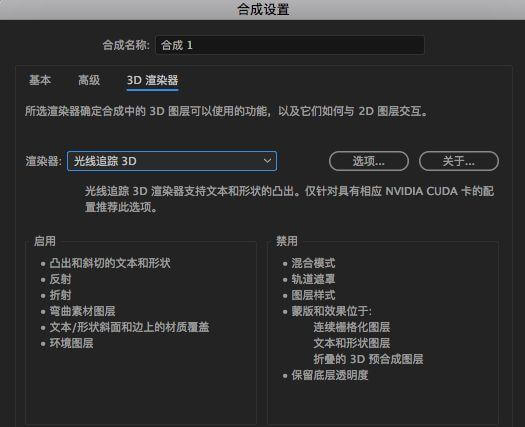Click the 合成名称 input field

coord(290,45)
